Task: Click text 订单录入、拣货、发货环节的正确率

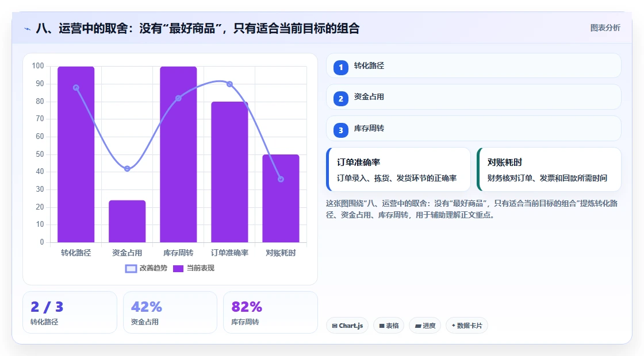Action: [397, 179]
